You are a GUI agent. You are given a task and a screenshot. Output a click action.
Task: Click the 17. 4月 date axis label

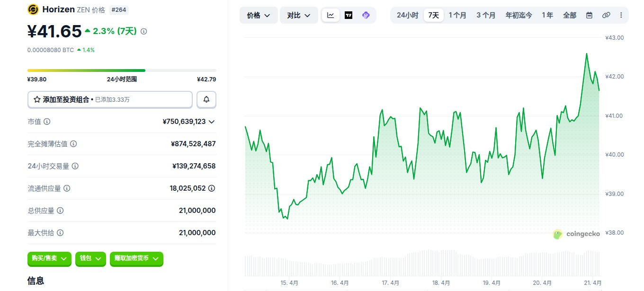[391, 283]
